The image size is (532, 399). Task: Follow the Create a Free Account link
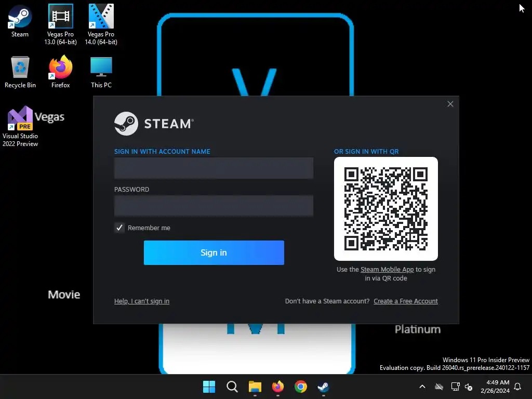pyautogui.click(x=406, y=301)
